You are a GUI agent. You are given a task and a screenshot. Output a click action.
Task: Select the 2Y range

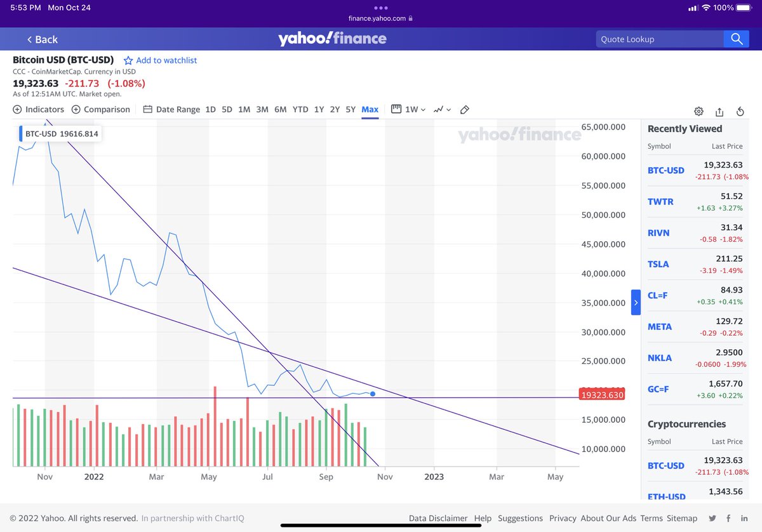pyautogui.click(x=335, y=109)
